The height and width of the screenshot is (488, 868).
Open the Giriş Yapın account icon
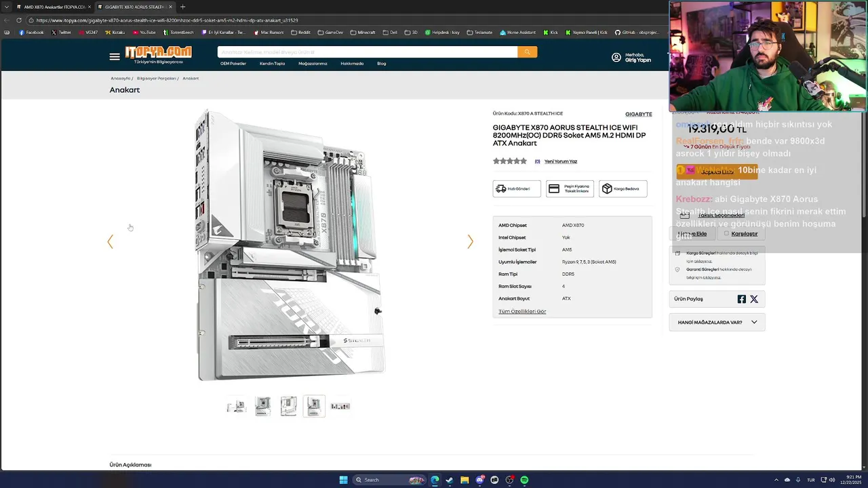point(616,58)
